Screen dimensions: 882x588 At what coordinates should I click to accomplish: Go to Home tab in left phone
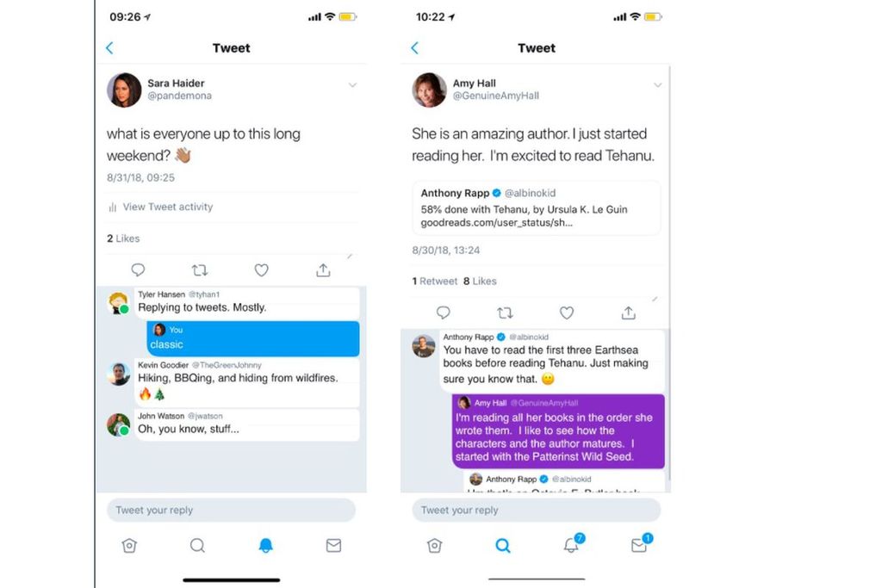coord(129,545)
